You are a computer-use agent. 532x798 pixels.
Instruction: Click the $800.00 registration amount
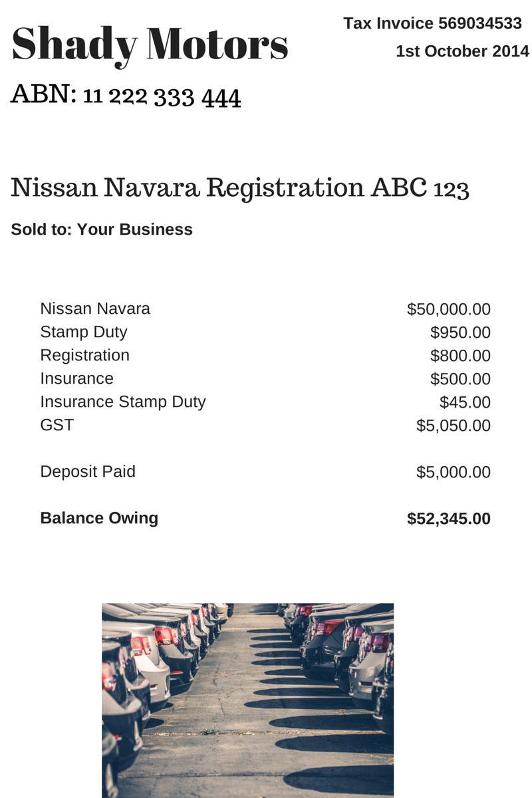(460, 356)
